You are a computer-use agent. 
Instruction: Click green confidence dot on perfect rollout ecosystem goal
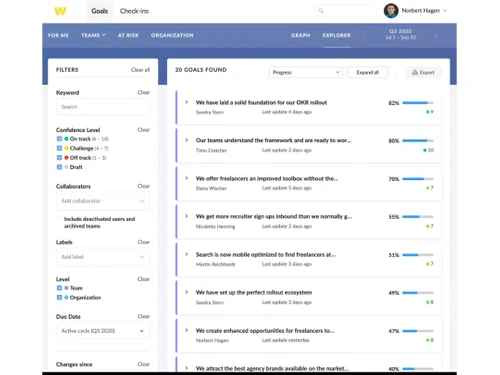tap(427, 302)
